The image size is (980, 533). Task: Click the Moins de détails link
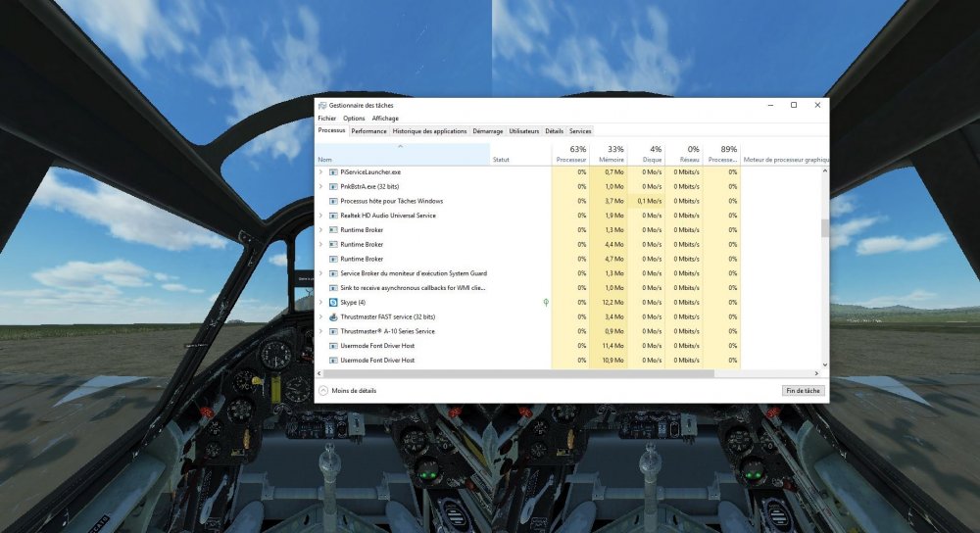click(354, 391)
